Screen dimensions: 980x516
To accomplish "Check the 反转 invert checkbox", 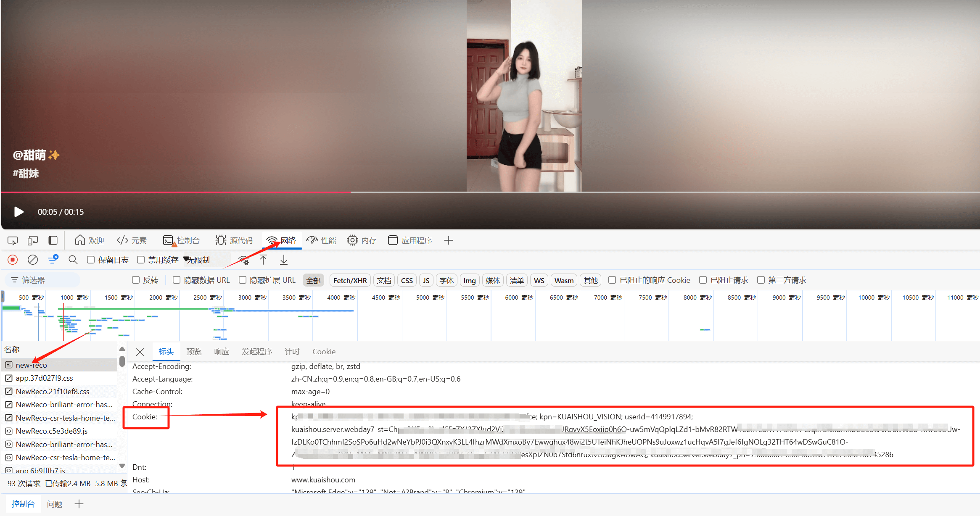I will click(x=136, y=280).
